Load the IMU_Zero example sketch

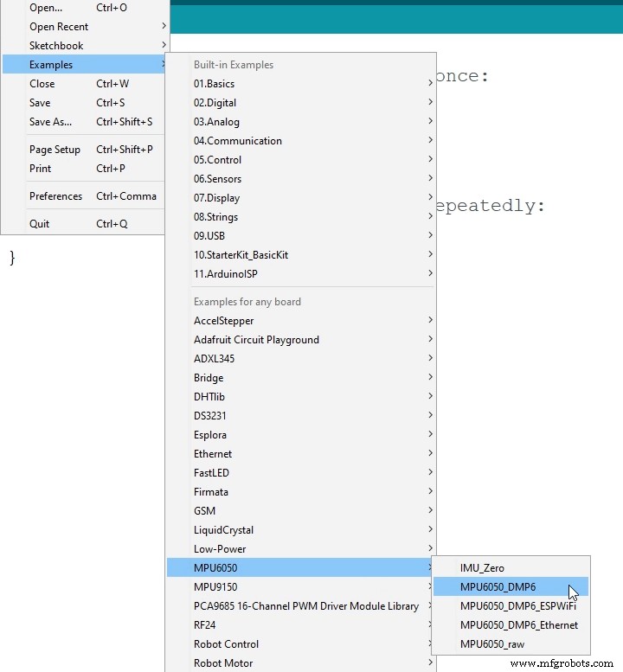[x=511, y=568]
